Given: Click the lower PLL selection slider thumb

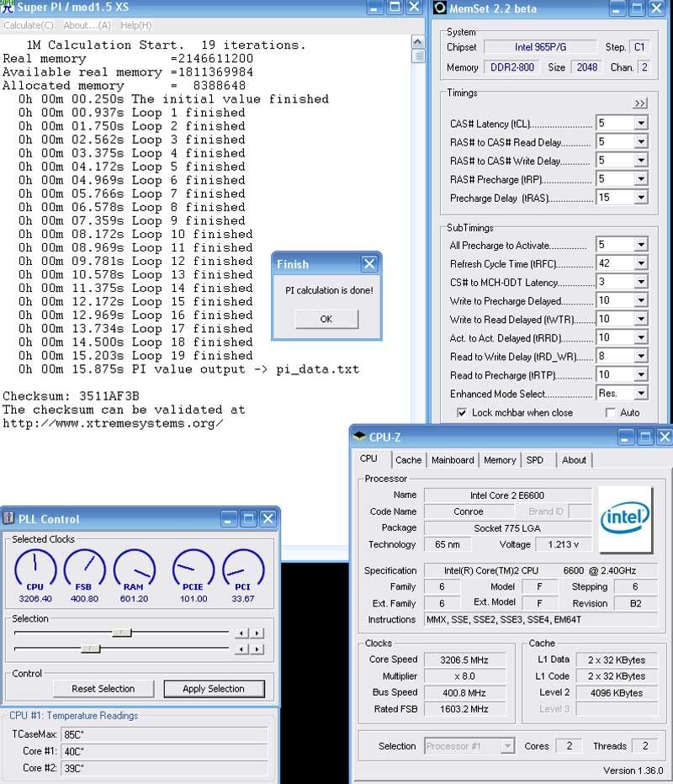Looking at the screenshot, I should click(x=91, y=649).
